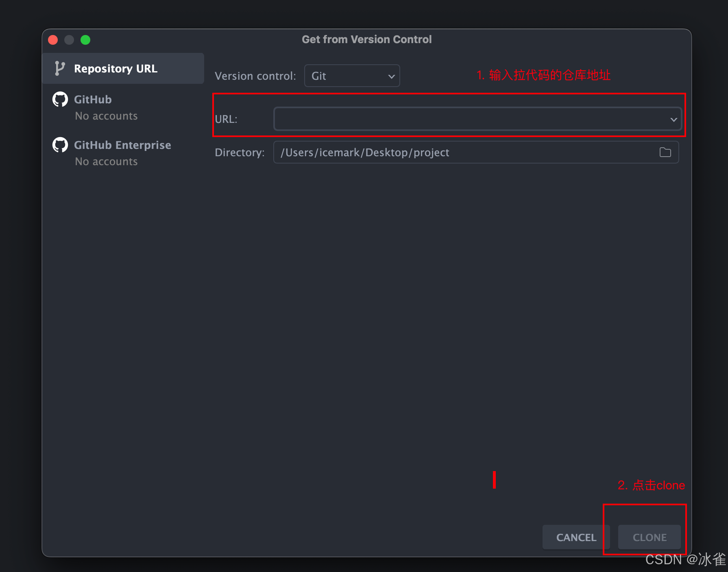Expand the URL history dropdown arrow

pos(674,120)
